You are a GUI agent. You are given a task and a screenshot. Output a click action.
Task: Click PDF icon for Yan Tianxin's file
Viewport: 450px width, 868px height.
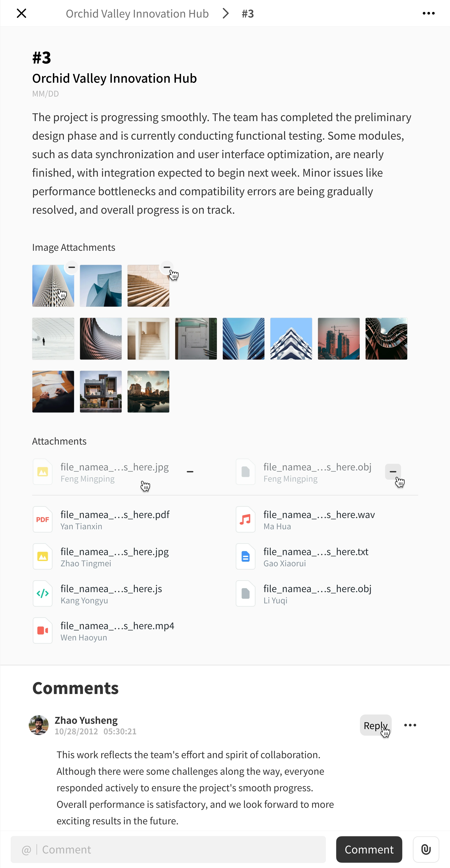43,519
